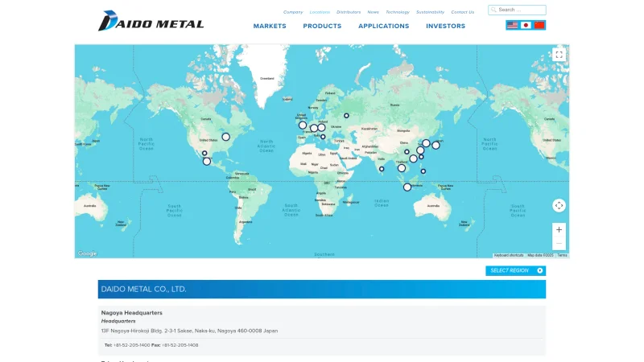Select the large Mexico location marker
The width and height of the screenshot is (644, 362).
207,162
